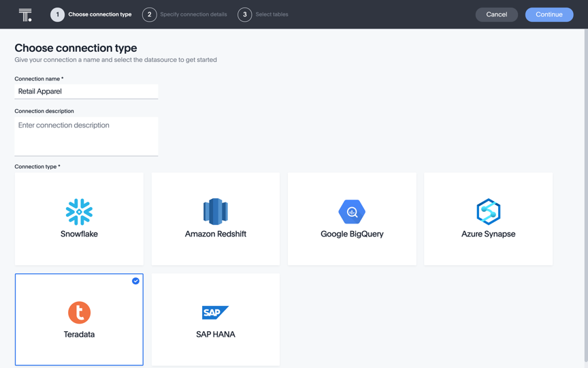588x368 pixels.
Task: Open the Choose connection type step label
Action: coord(100,14)
